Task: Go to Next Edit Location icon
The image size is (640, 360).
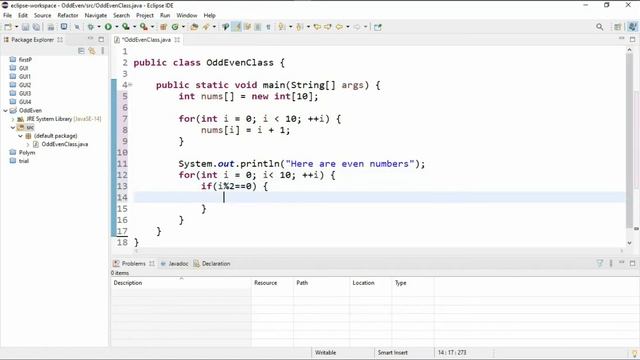Action: (x=328, y=27)
